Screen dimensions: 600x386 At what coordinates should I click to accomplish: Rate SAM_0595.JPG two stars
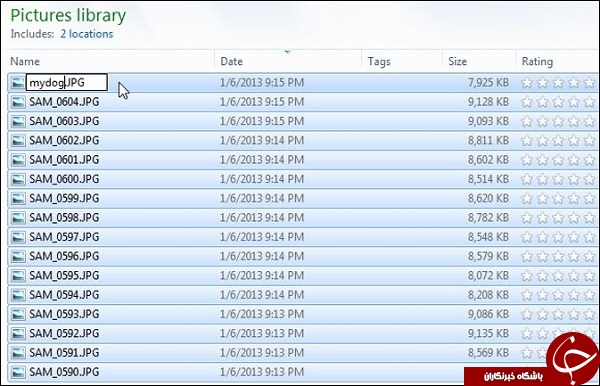543,275
